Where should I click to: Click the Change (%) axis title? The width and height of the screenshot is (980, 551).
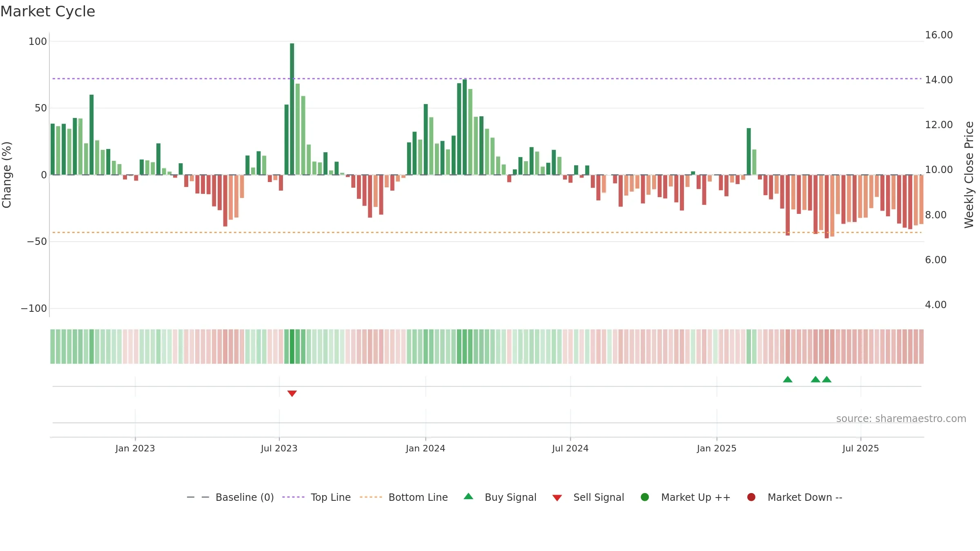click(x=7, y=175)
